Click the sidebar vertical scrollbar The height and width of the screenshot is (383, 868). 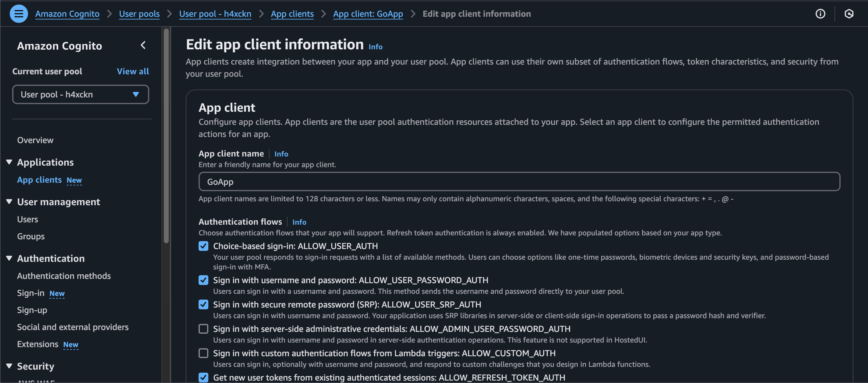(x=166, y=135)
